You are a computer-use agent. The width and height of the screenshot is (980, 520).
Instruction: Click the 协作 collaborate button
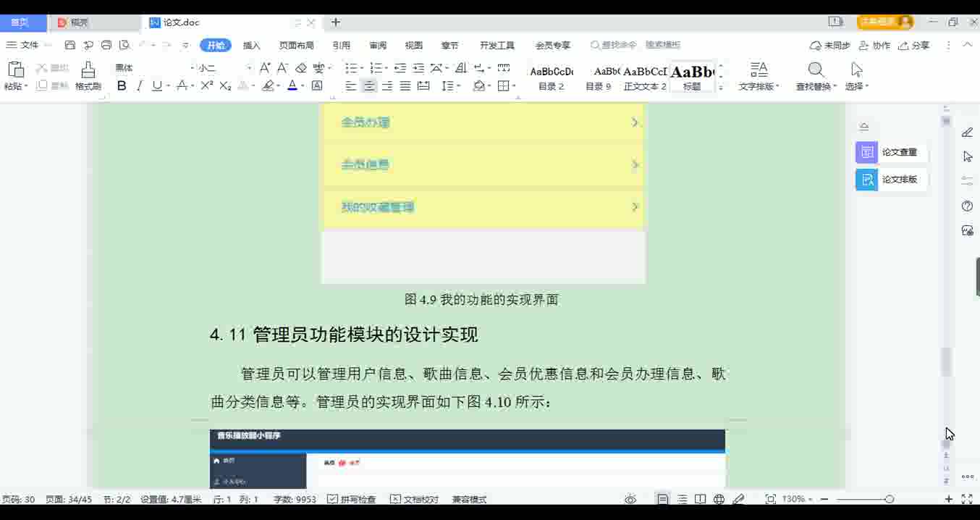(874, 45)
